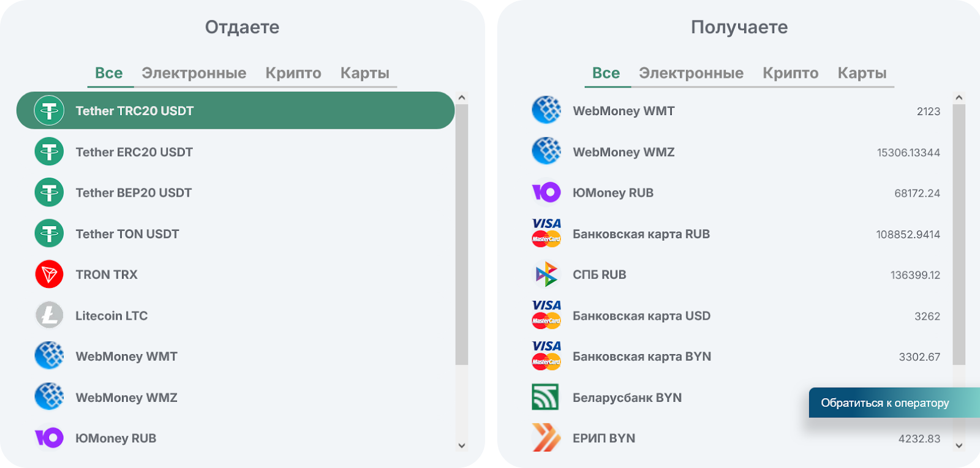Click WebMoney WMZ icon in Получаете list
Viewport: 980px width, 468px height.
tap(546, 152)
